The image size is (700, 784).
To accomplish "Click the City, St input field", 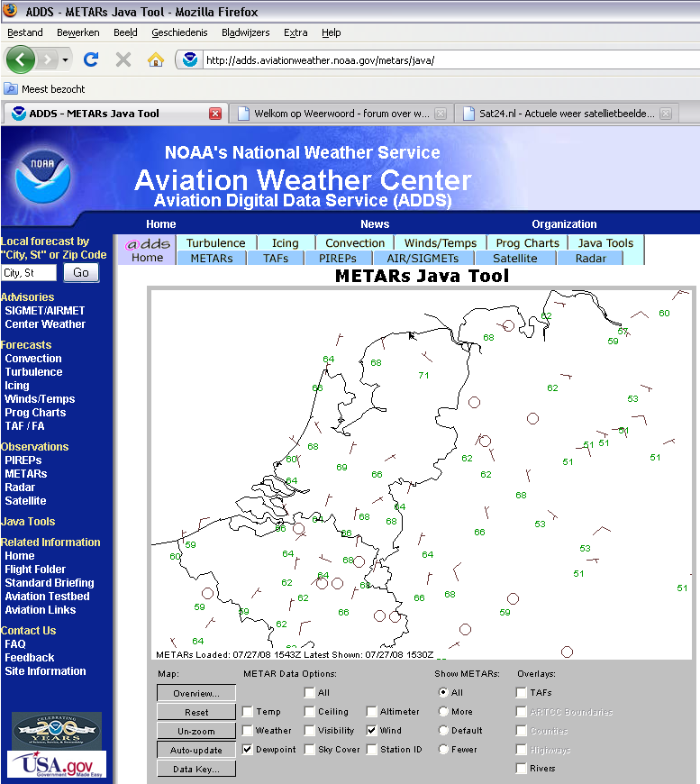I will click(29, 273).
